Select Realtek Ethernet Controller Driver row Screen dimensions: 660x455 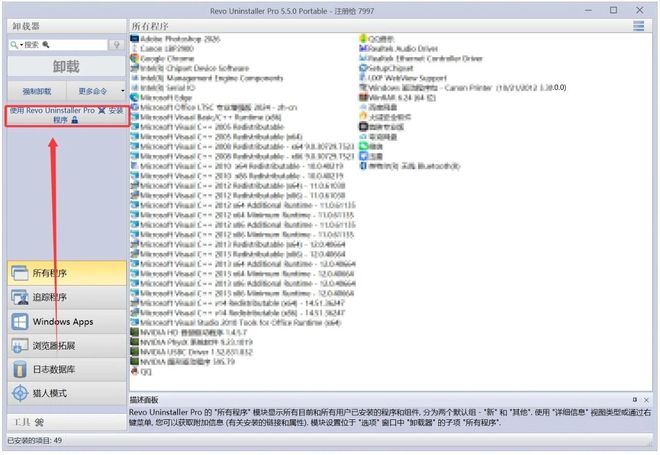point(421,59)
